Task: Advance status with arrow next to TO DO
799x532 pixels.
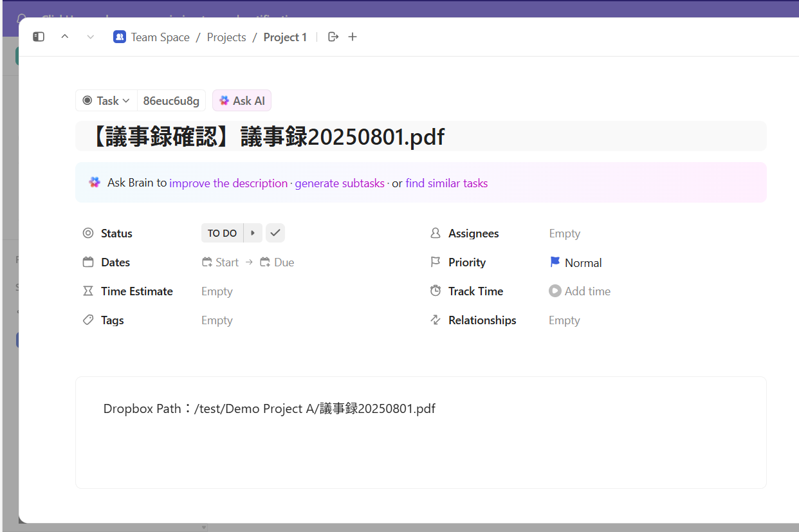Action: 253,234
